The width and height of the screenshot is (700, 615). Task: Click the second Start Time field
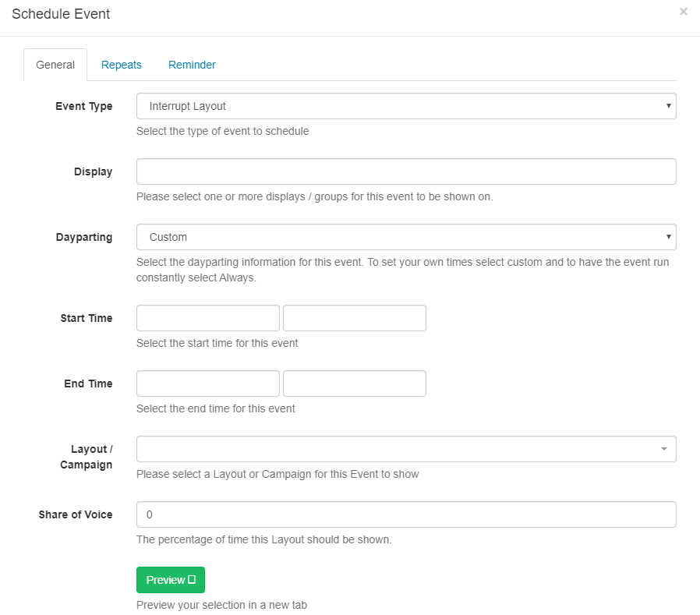[x=355, y=318]
